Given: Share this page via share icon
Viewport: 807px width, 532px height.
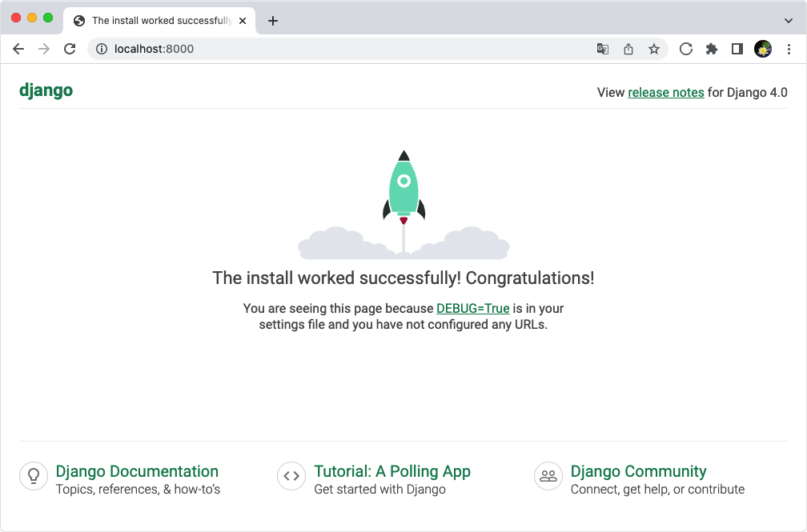Looking at the screenshot, I should coord(628,49).
